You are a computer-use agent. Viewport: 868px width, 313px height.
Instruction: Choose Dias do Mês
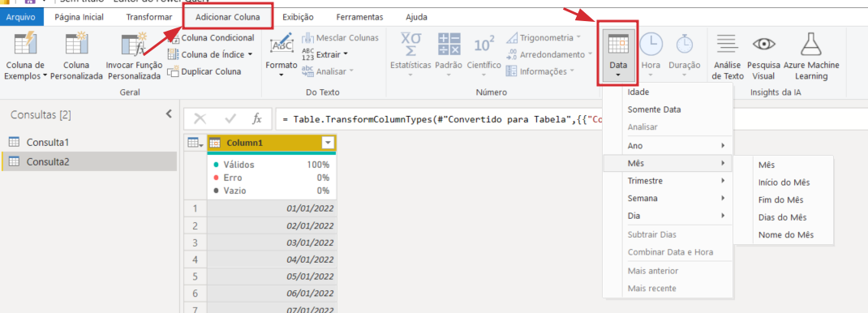[x=783, y=217]
